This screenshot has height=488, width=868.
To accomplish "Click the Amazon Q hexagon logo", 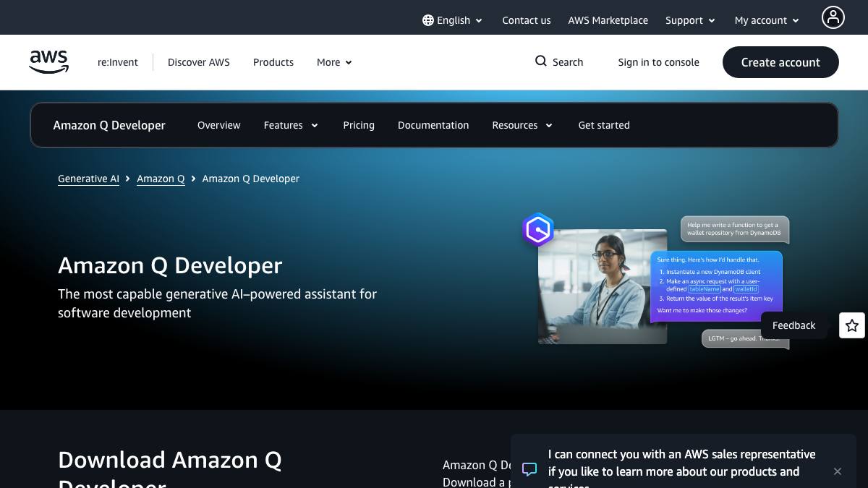I will [538, 230].
